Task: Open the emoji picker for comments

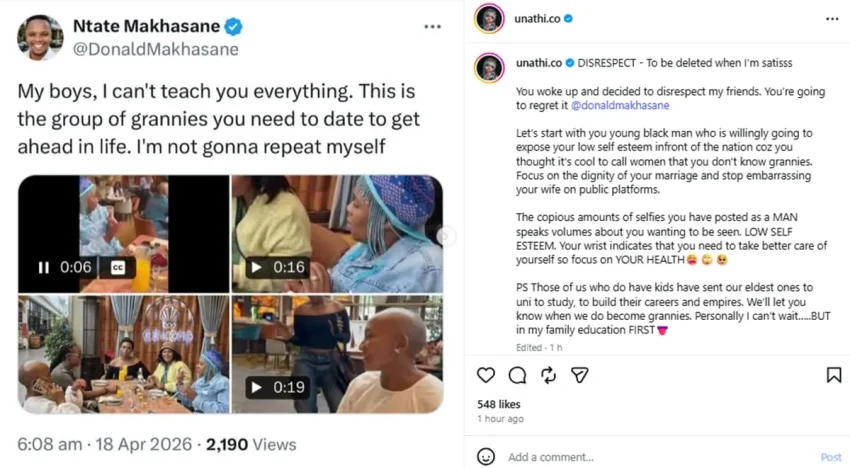Action: [486, 456]
